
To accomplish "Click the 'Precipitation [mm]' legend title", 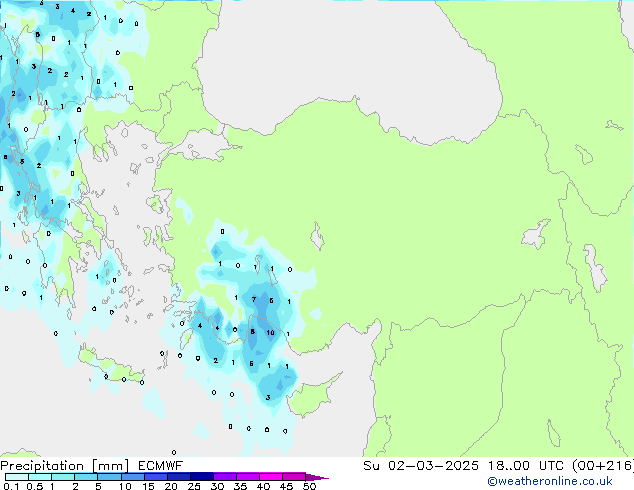I will coord(64,466).
